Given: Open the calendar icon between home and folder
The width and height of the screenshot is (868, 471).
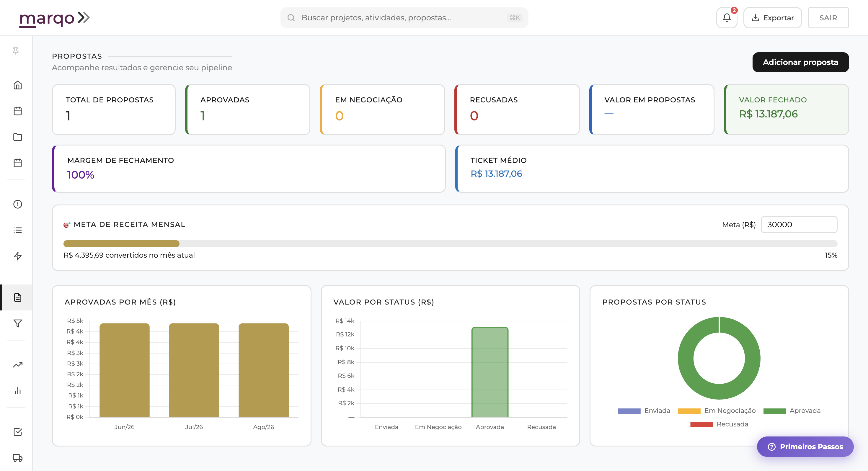Looking at the screenshot, I should (x=17, y=111).
